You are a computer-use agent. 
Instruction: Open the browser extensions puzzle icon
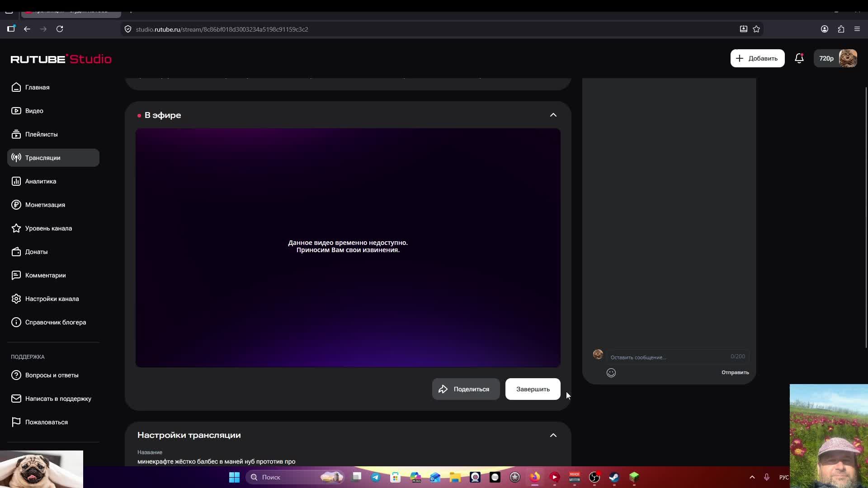(x=841, y=29)
